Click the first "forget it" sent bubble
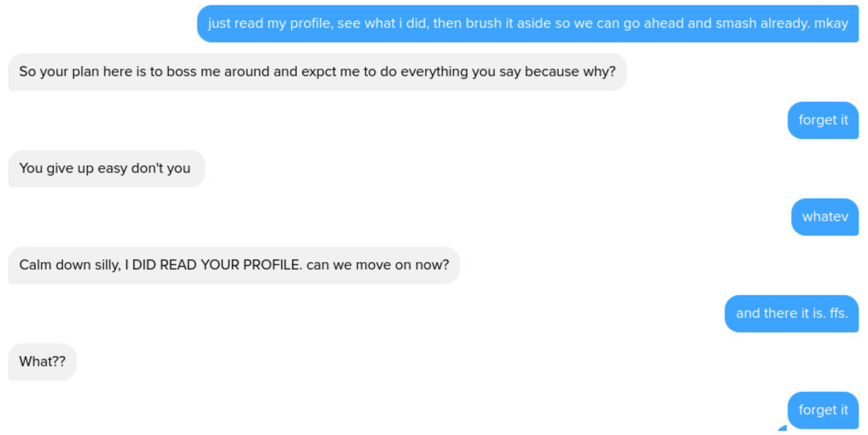Viewport: 868px width, 435px height. pyautogui.click(x=823, y=120)
